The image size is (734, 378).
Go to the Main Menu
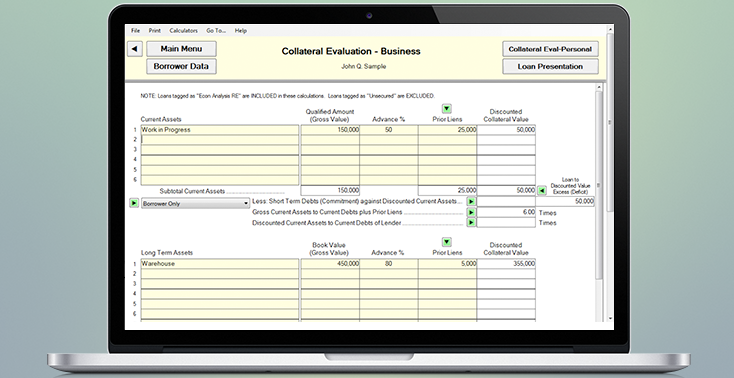[181, 49]
